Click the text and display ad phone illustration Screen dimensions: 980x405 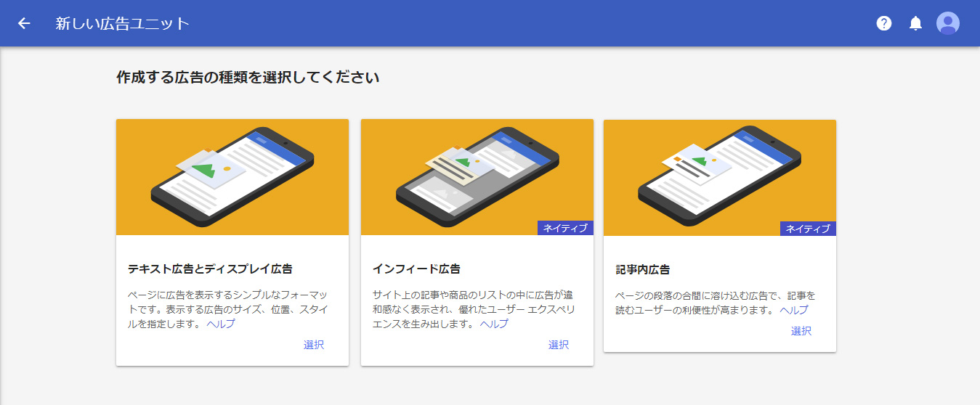[232, 177]
